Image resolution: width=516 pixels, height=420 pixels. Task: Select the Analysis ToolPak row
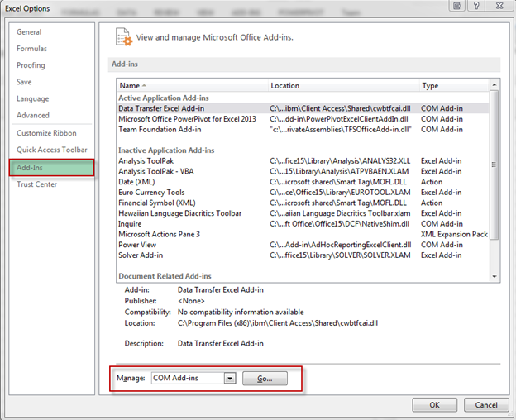coord(303,161)
